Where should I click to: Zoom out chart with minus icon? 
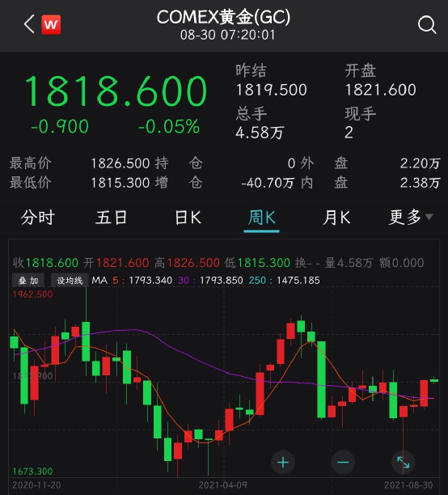click(343, 463)
